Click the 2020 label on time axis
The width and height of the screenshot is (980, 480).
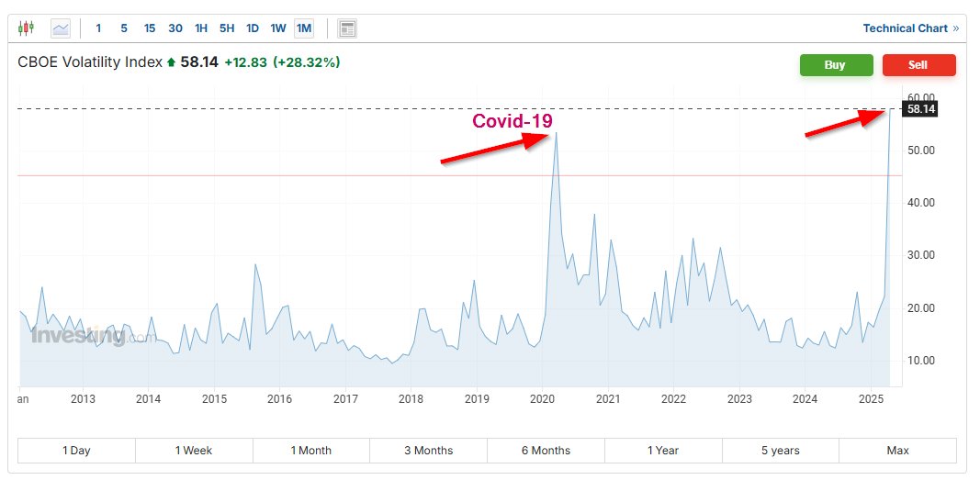pos(543,398)
